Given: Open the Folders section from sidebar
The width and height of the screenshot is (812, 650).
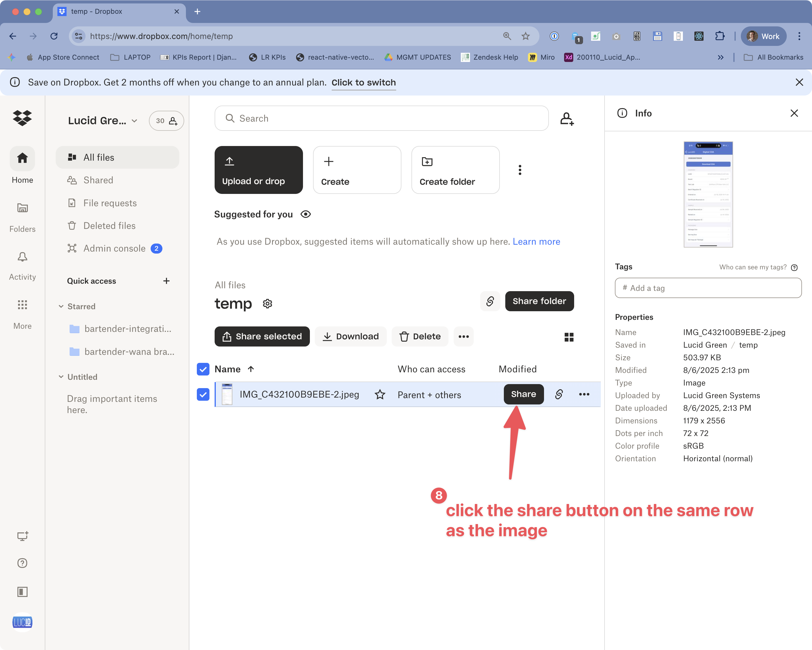Looking at the screenshot, I should pos(22,215).
